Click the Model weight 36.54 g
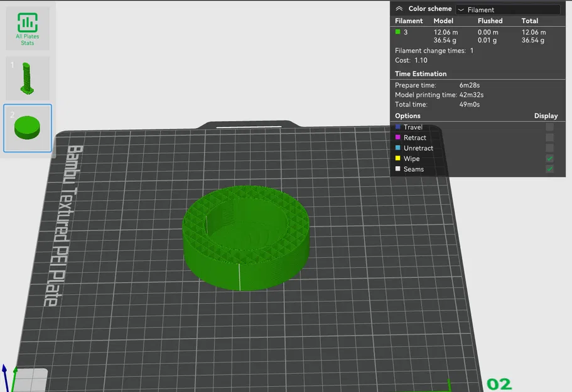 pyautogui.click(x=445, y=40)
